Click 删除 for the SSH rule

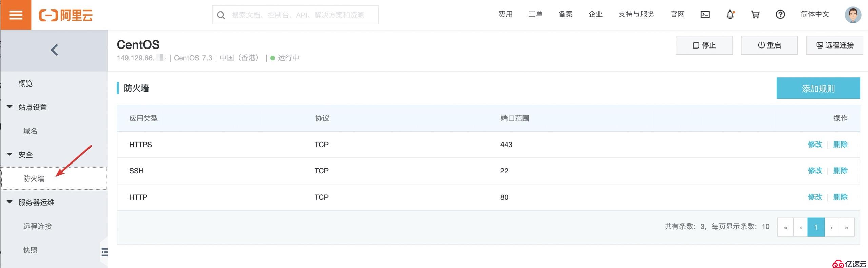[x=840, y=171]
